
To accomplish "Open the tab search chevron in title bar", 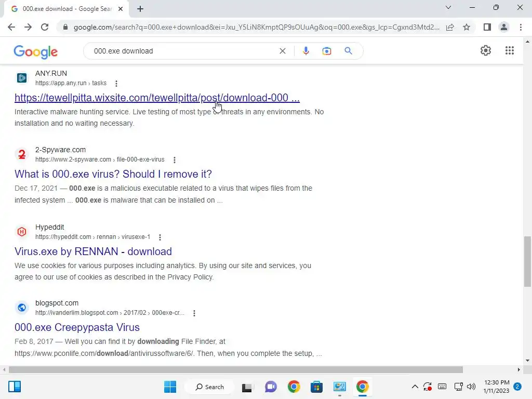I will (448, 7).
